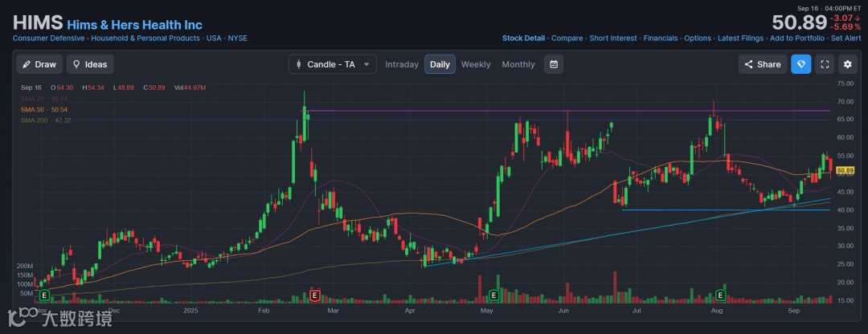Click the Sep 16 04:00PM ET timestamp

click(x=829, y=8)
